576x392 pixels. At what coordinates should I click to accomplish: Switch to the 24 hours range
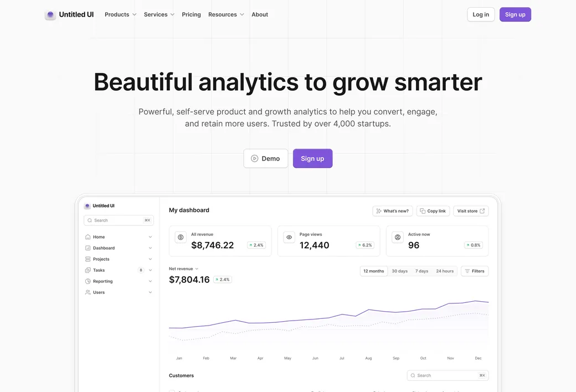coord(445,271)
